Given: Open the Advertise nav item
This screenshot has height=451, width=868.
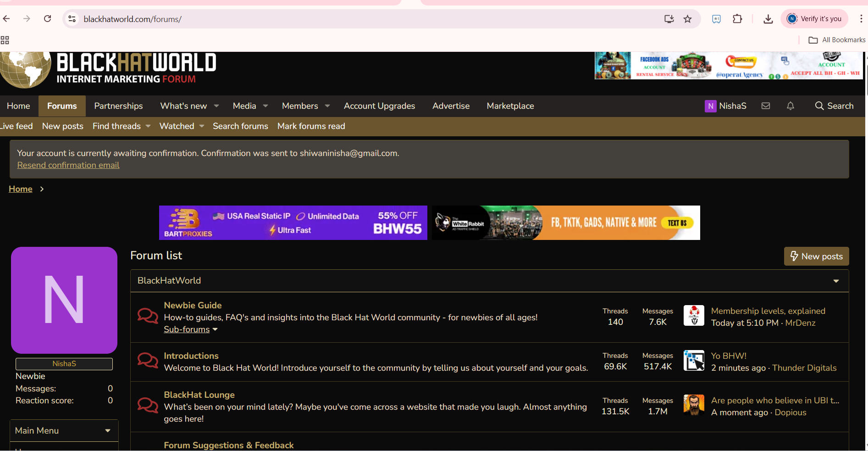Looking at the screenshot, I should click(x=451, y=106).
